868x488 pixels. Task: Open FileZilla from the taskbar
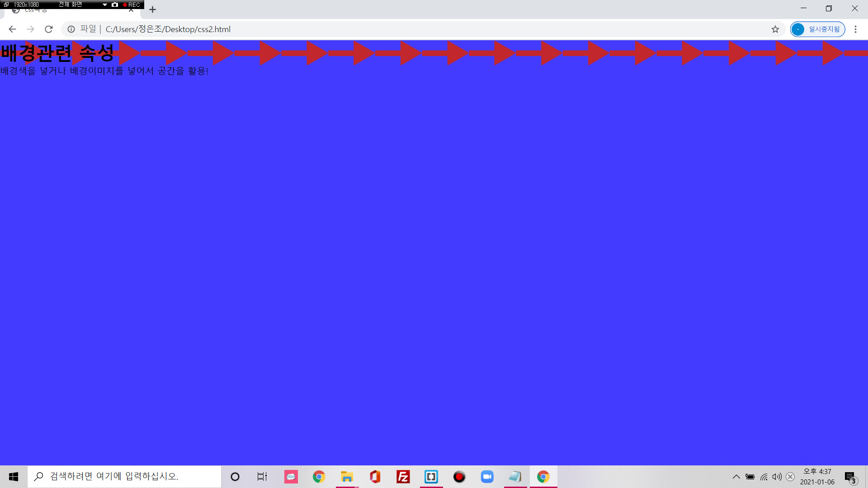pyautogui.click(x=403, y=477)
